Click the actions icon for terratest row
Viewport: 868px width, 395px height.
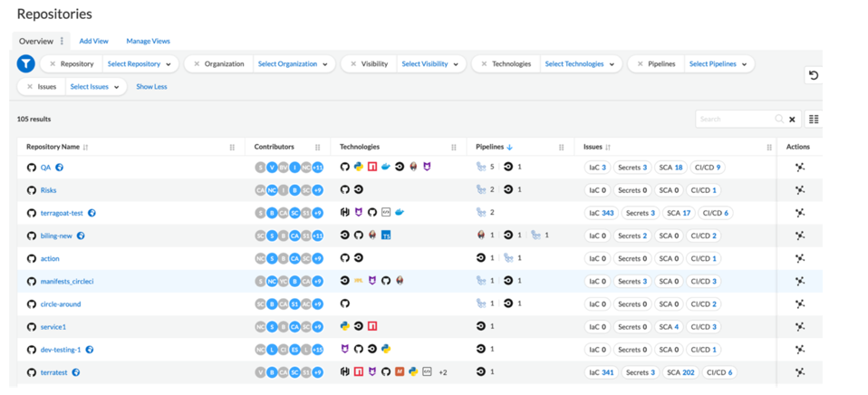coord(799,372)
